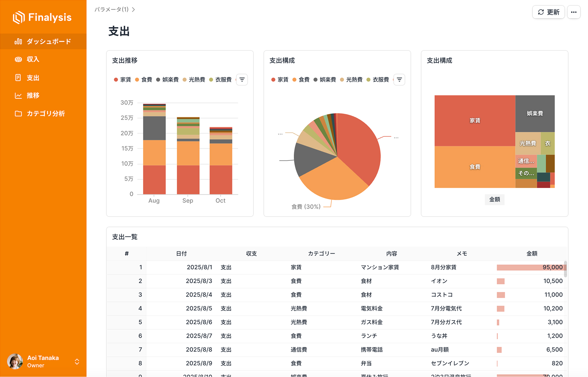Open the ellipsis options menu top right
This screenshot has height=377, width=588.
click(574, 12)
